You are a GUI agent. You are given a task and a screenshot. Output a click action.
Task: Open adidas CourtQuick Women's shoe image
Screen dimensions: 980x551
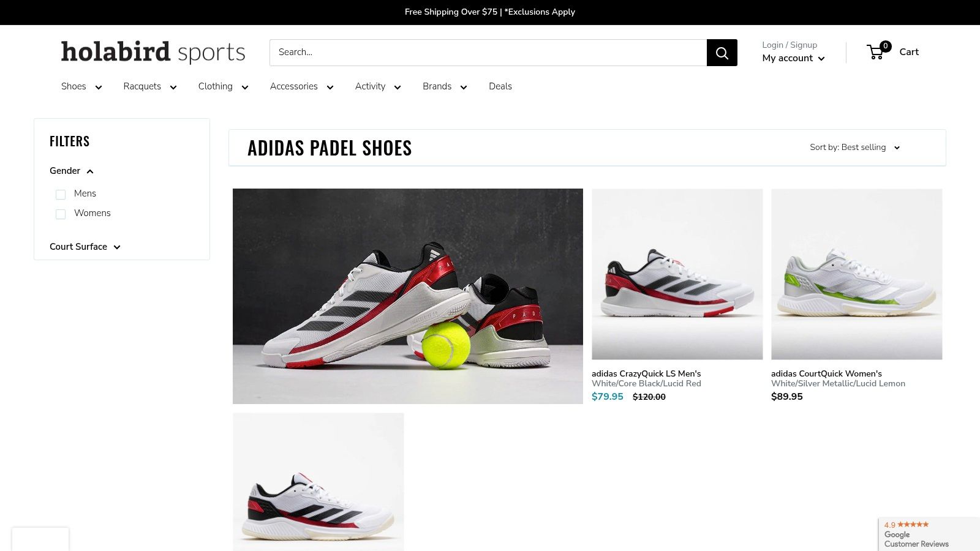pyautogui.click(x=856, y=274)
